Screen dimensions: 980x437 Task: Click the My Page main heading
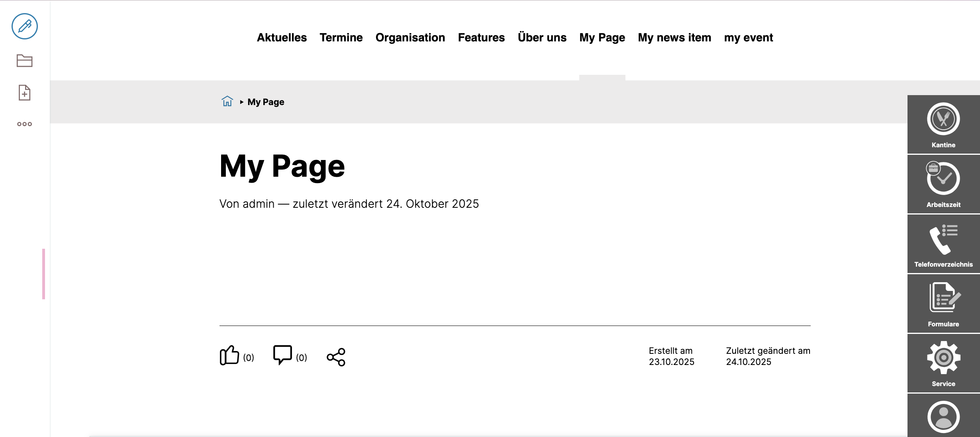point(282,166)
